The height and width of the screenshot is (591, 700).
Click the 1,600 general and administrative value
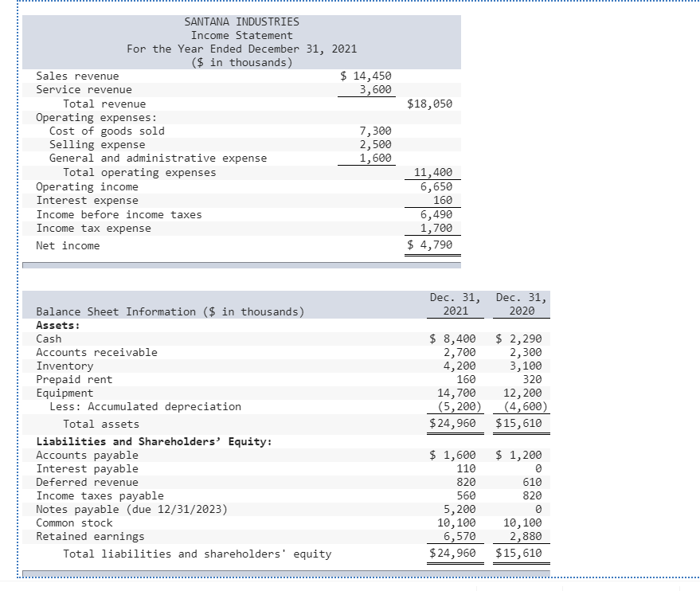[375, 159]
